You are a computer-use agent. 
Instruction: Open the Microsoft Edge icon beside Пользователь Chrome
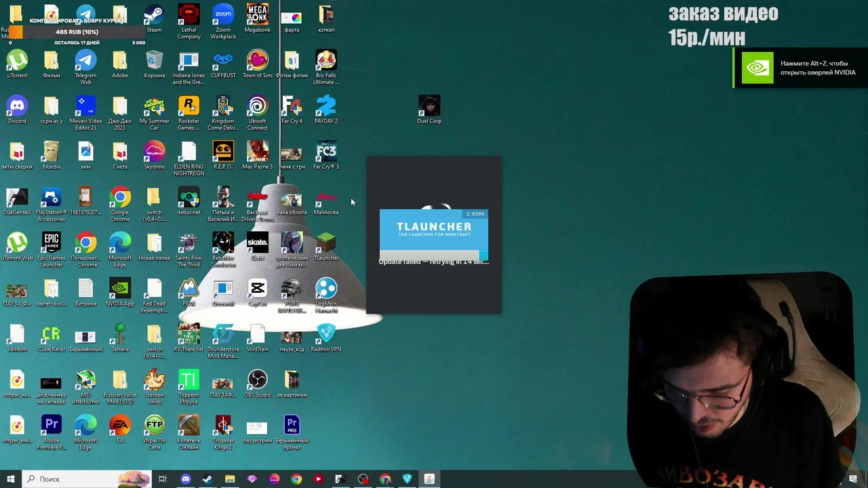pos(120,249)
